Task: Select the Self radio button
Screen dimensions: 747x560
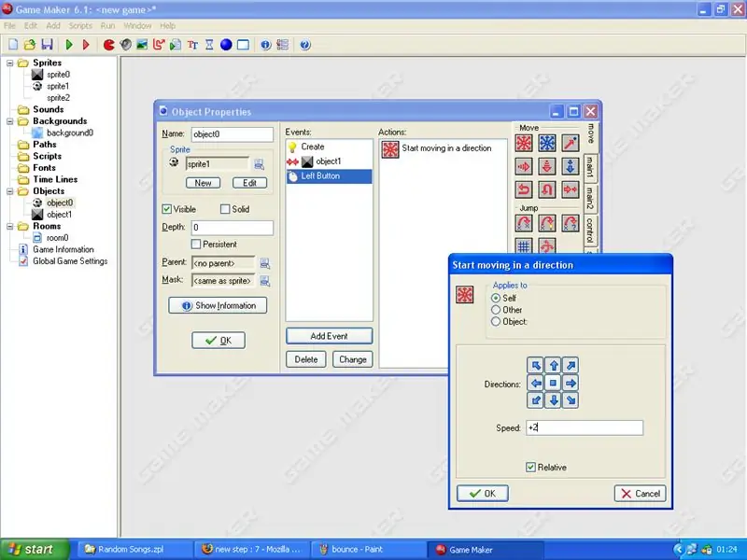Action: 496,298
